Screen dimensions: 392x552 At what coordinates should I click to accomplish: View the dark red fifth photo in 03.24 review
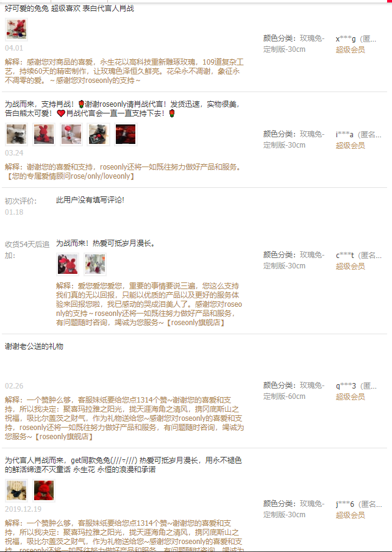(x=126, y=134)
